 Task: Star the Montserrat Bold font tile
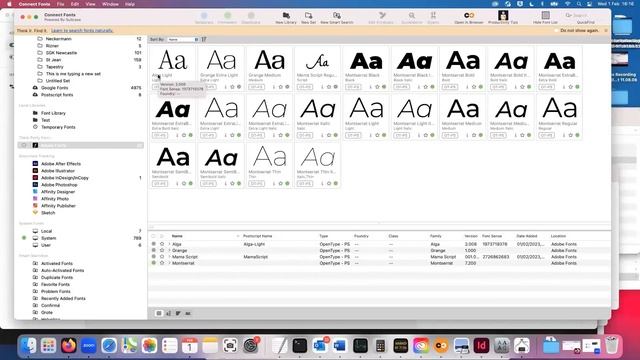[x=474, y=87]
